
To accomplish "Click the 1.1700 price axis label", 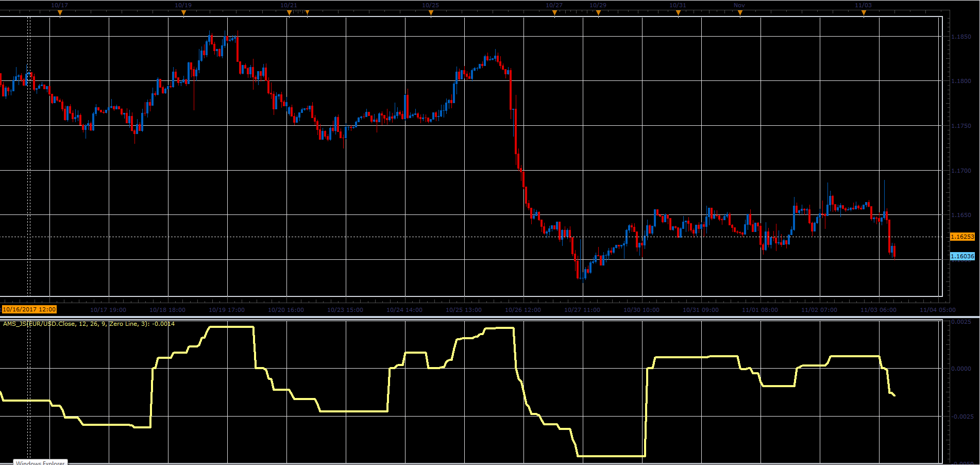I will point(961,171).
